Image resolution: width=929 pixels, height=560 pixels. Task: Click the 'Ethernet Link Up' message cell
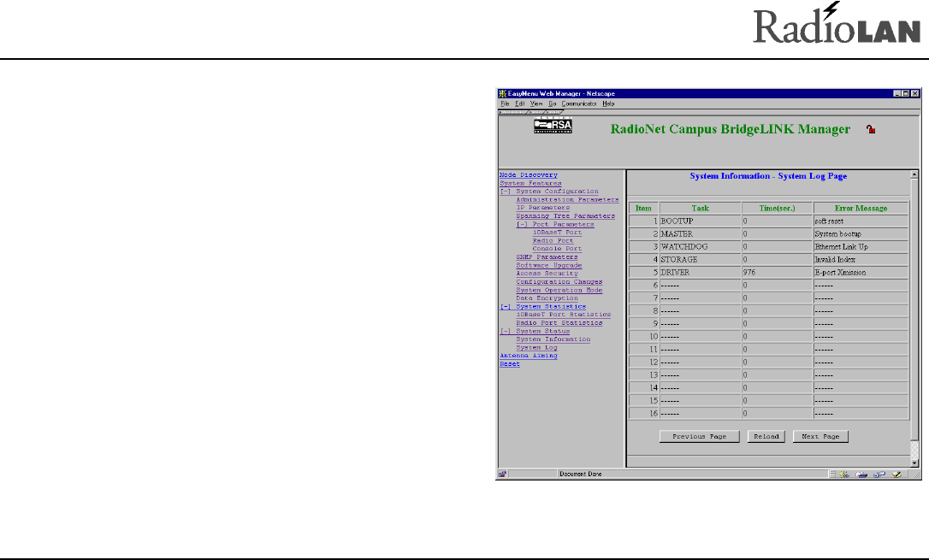pyautogui.click(x=861, y=247)
